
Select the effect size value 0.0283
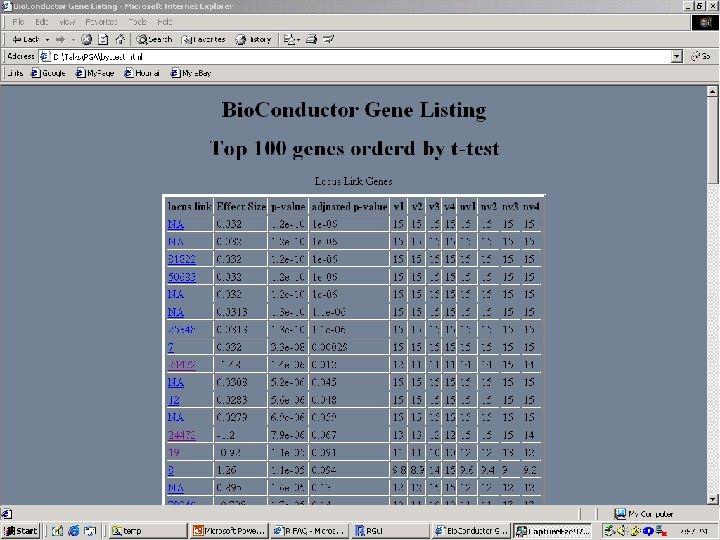232,400
